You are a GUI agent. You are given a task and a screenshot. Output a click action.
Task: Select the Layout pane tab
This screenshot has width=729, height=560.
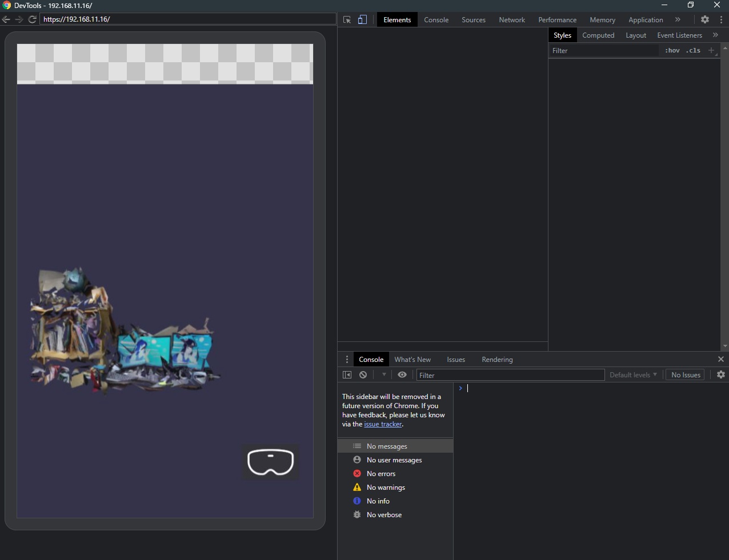pos(636,35)
